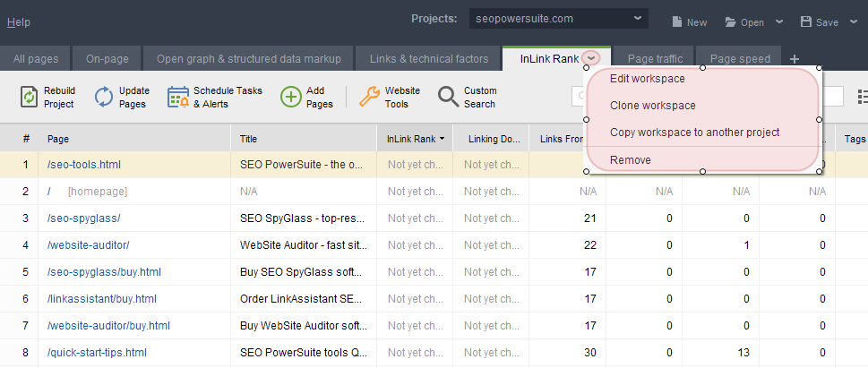The image size is (868, 368).
Task: Choose Edit workspace from the menu
Action: [647, 79]
